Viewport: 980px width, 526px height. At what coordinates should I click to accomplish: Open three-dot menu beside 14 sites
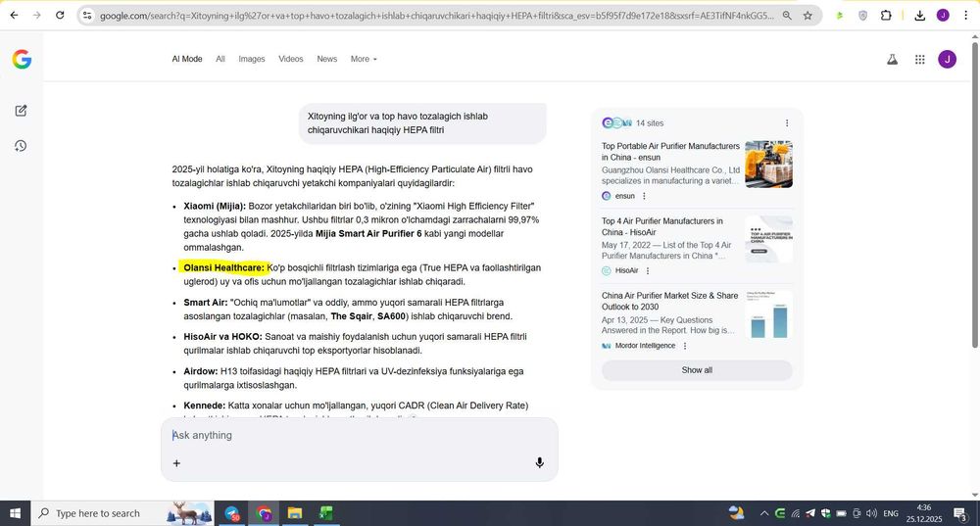[x=786, y=123]
